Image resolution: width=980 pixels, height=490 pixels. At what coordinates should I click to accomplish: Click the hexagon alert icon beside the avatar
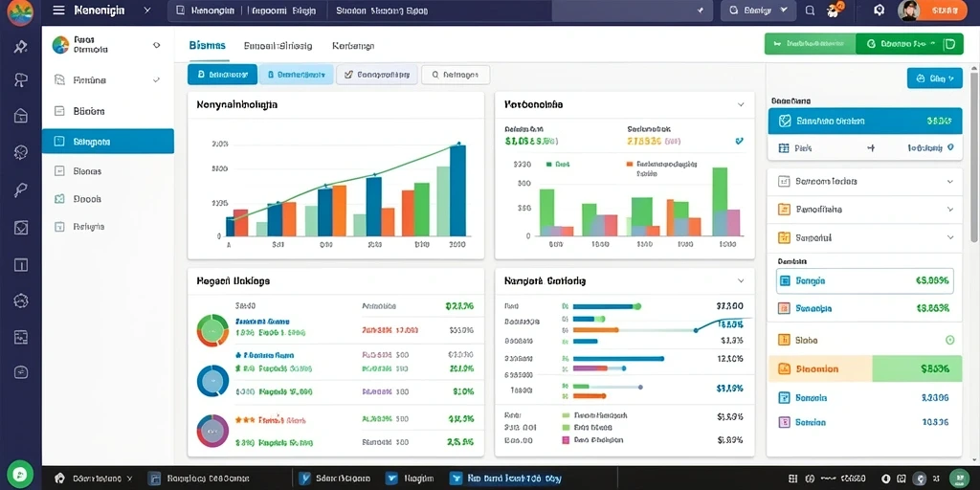coord(879,11)
